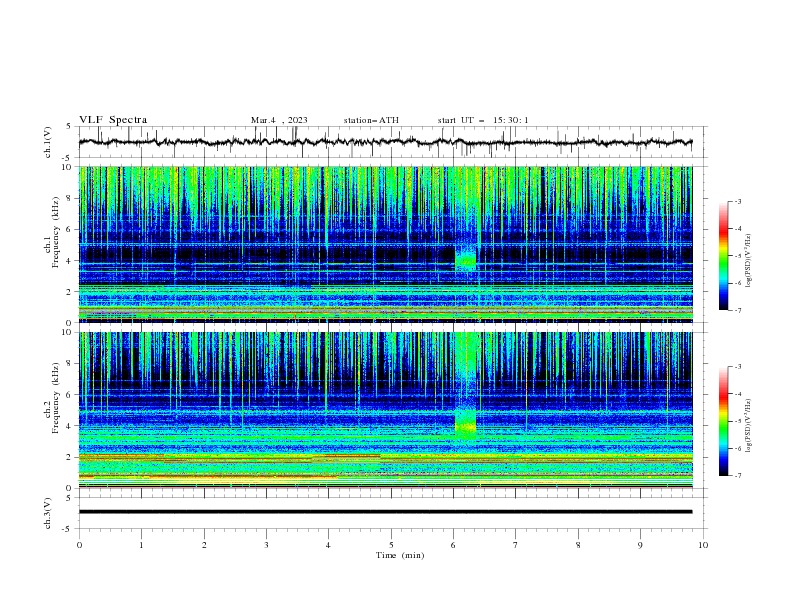Click the "-3" label on the upper colorbar
Viewport: 792px width, 612px height.
(x=738, y=201)
